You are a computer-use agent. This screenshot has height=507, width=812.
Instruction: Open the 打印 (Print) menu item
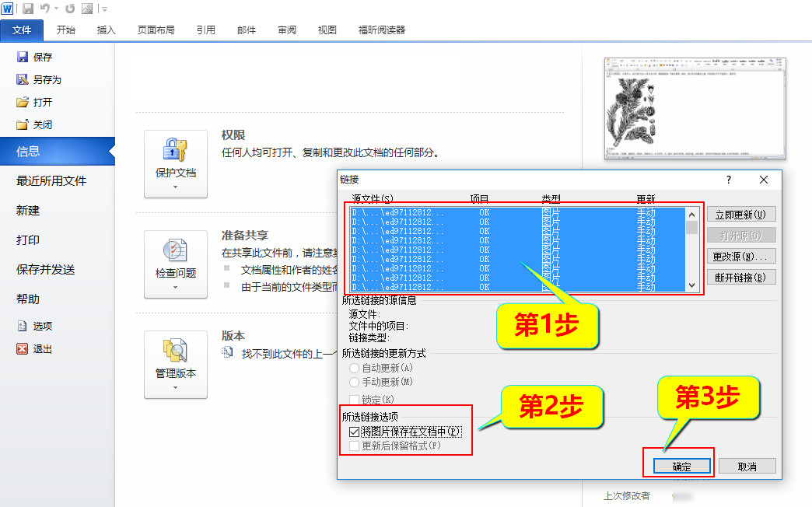tap(28, 240)
